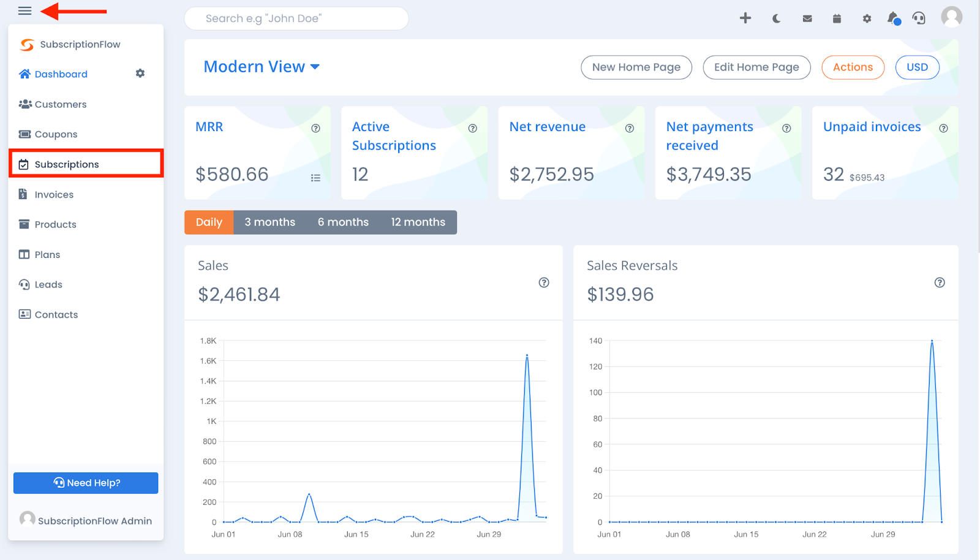The image size is (980, 560).
Task: Open notifications bell icon
Action: [894, 18]
